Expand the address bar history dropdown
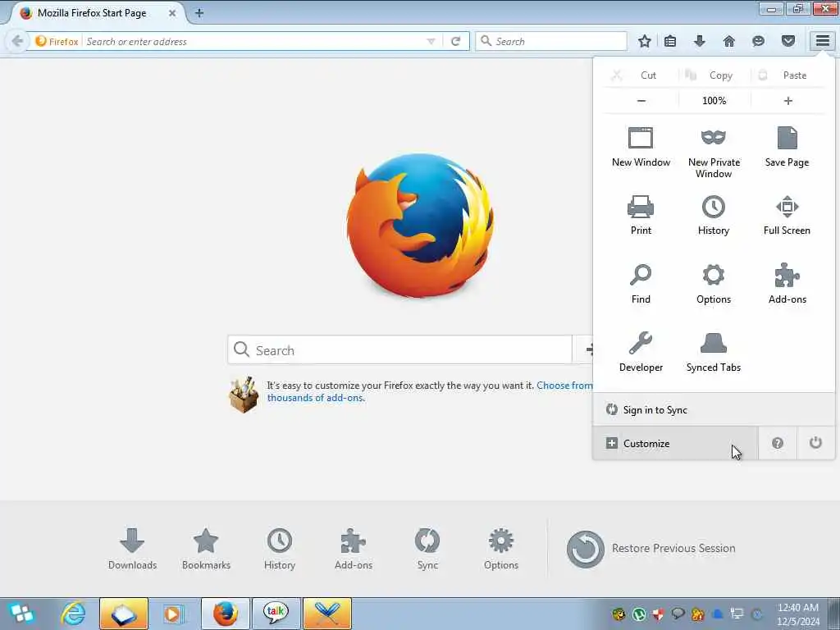Image resolution: width=840 pixels, height=630 pixels. 431,41
